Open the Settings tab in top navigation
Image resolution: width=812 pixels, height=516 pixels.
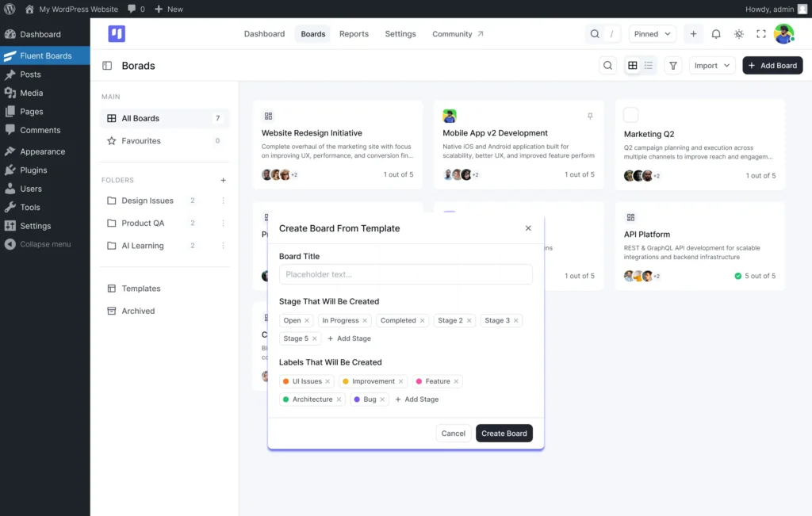point(400,33)
